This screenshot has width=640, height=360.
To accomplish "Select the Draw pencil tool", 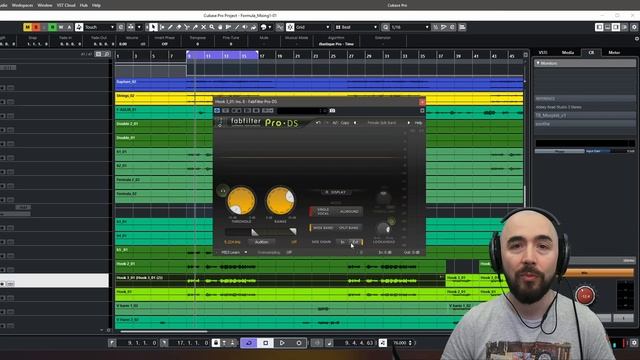I will pyautogui.click(x=170, y=27).
